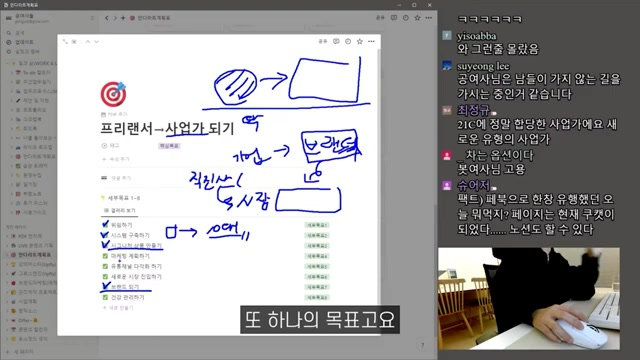Go to previous record with up chevron
The image size is (640, 360).
[88, 42]
